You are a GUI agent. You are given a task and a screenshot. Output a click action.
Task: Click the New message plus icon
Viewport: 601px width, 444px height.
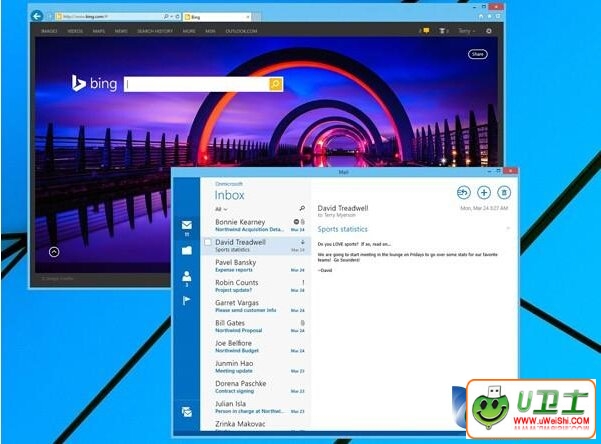tap(484, 192)
